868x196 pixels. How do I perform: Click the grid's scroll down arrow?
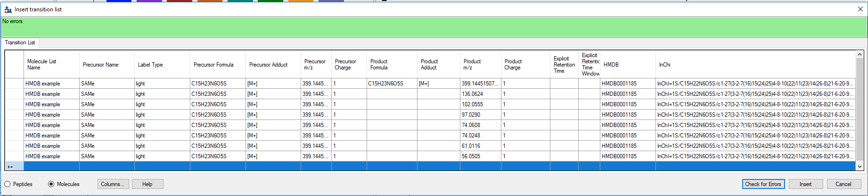tap(860, 166)
